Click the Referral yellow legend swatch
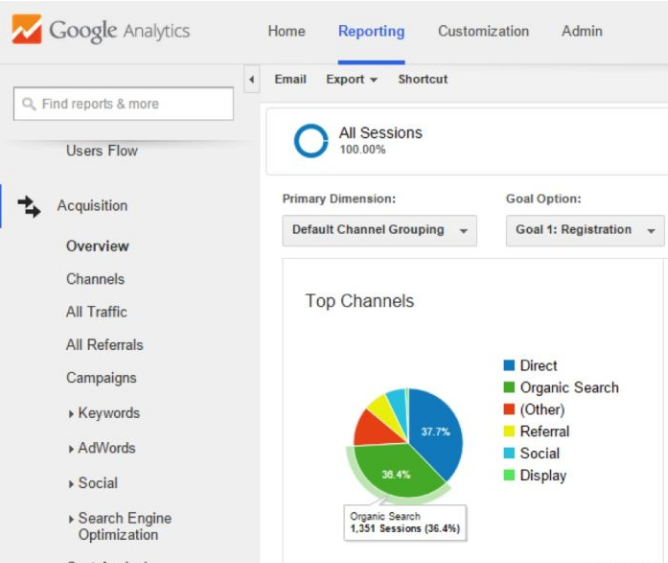The width and height of the screenshot is (668, 563). (x=509, y=431)
